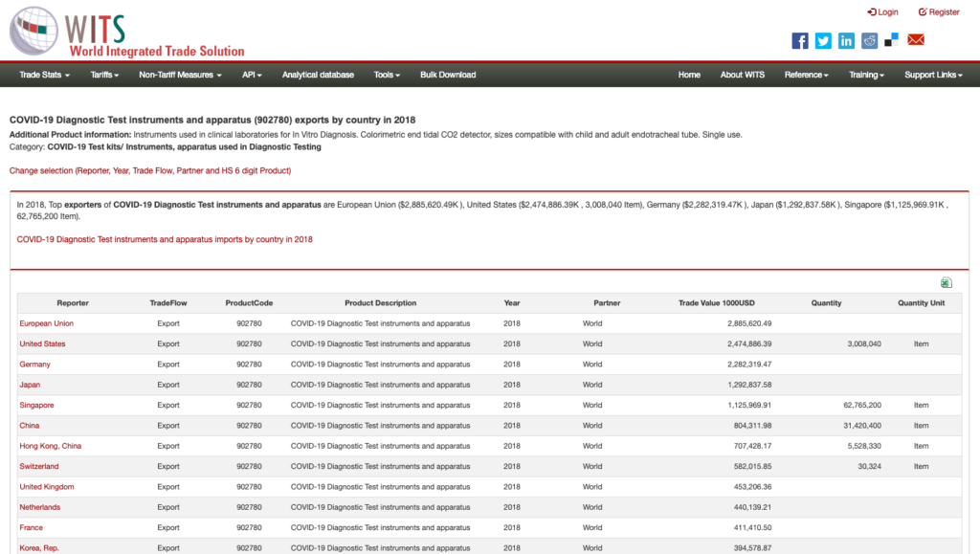Image resolution: width=980 pixels, height=554 pixels.
Task: Open the API dropdown menu
Action: (252, 75)
